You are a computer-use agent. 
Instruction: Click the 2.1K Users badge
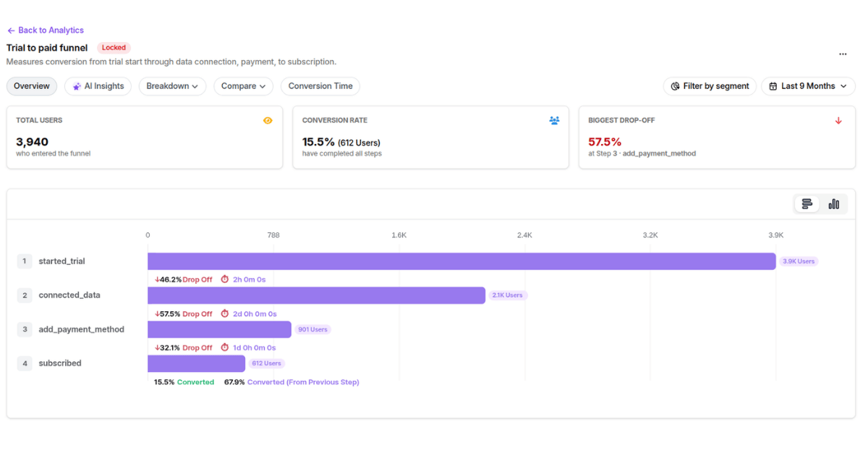click(x=508, y=295)
